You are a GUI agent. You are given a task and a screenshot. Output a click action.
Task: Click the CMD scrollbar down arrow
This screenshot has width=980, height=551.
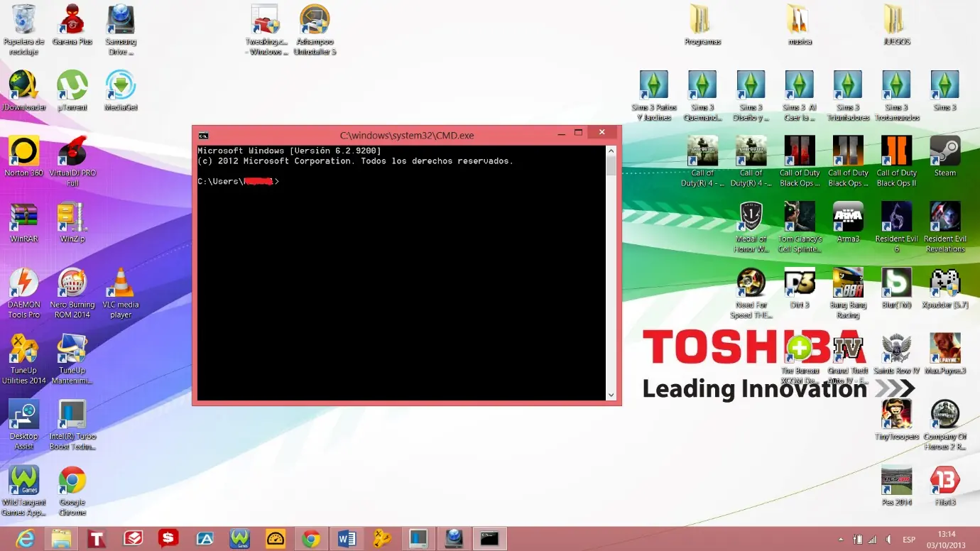[x=611, y=395]
